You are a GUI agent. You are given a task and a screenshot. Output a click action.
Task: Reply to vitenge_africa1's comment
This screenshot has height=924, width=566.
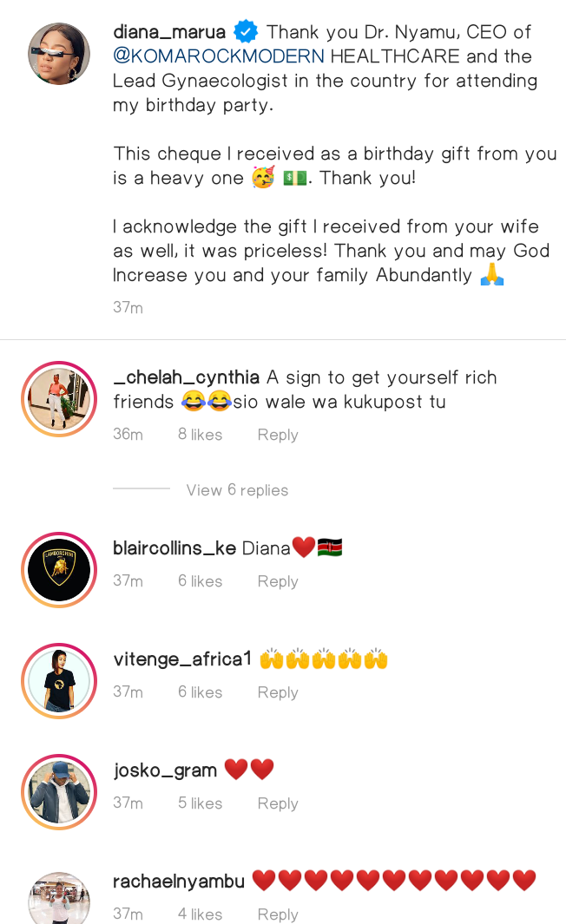[x=278, y=692]
